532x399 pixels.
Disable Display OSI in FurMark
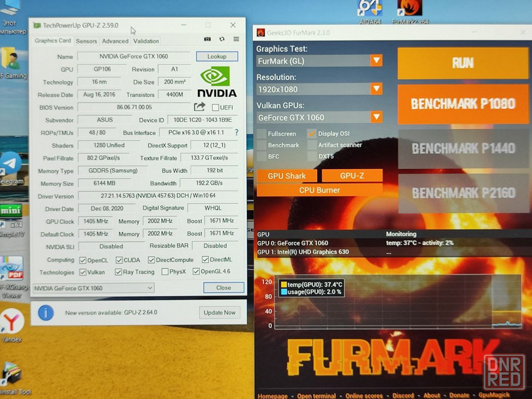click(311, 134)
